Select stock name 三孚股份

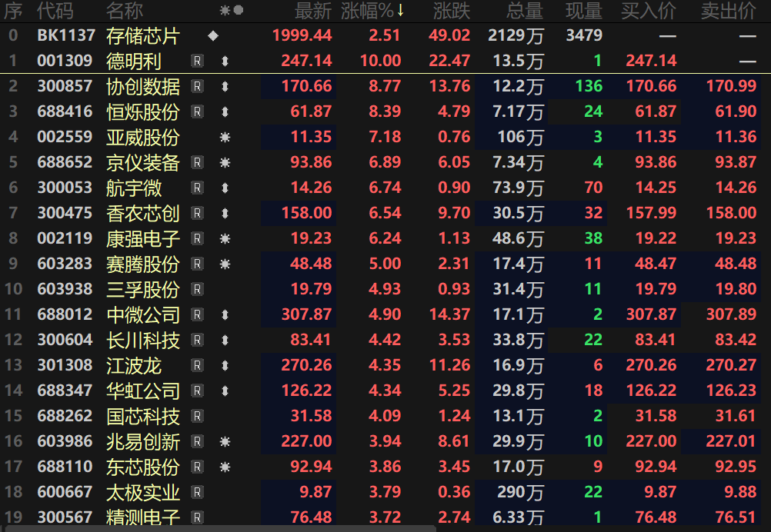click(143, 290)
